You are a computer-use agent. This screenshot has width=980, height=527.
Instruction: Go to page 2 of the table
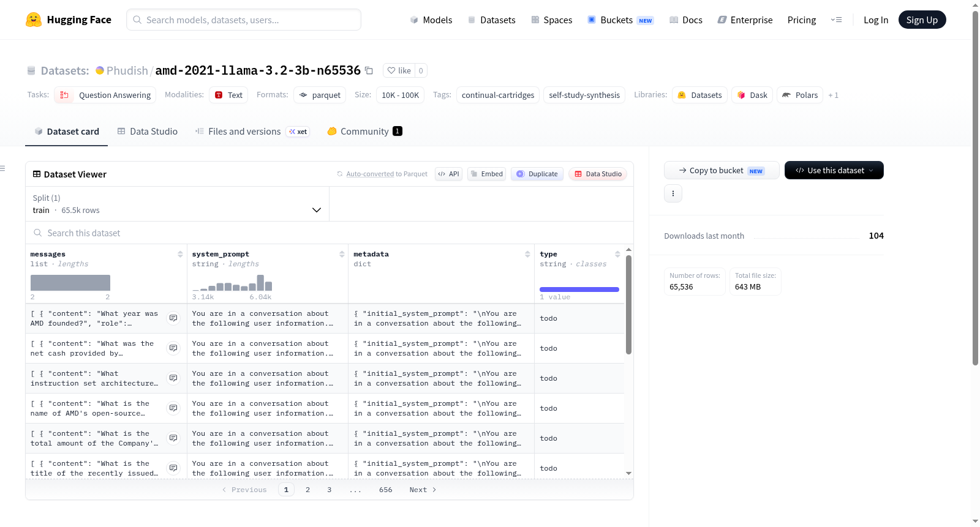point(307,490)
